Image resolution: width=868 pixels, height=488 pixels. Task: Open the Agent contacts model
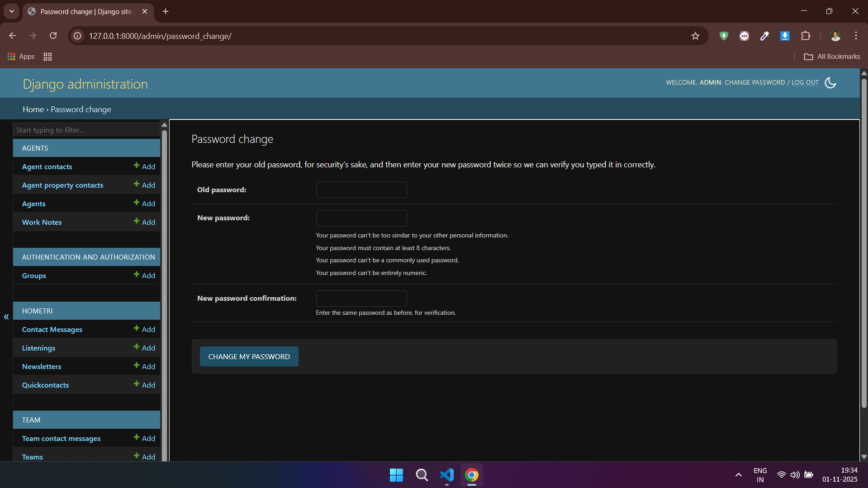coord(47,167)
